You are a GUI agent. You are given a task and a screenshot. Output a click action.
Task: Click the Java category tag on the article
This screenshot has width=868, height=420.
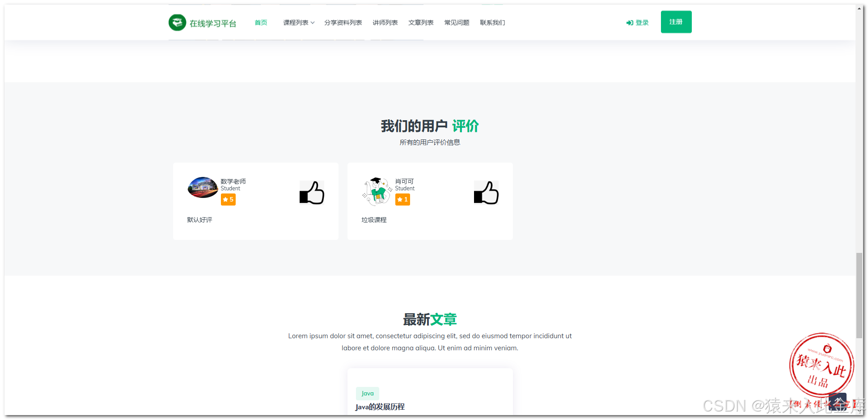[x=367, y=393]
